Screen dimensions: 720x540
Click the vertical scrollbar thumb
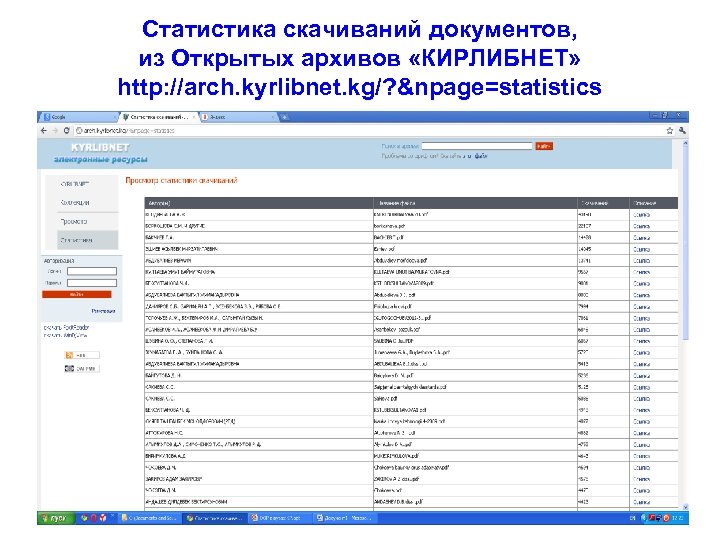click(685, 243)
